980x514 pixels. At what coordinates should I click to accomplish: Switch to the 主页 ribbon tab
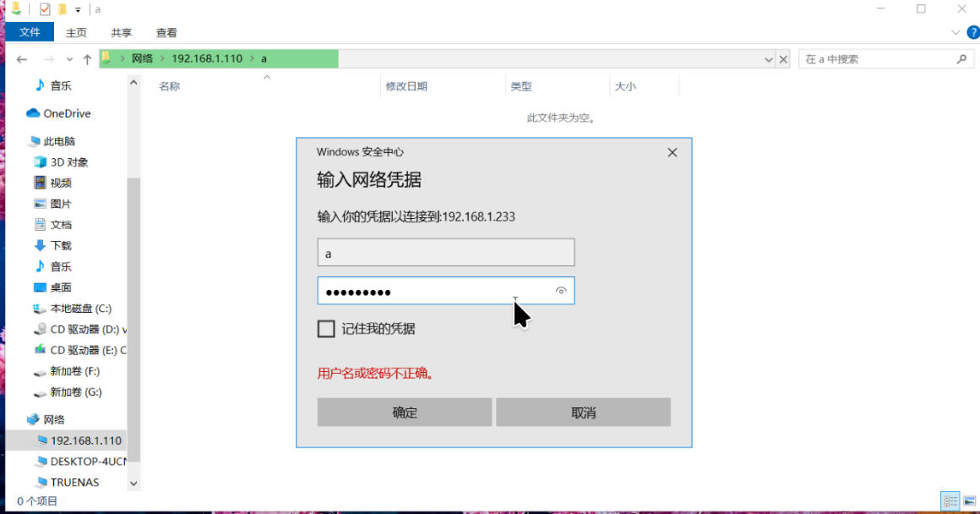tap(76, 32)
